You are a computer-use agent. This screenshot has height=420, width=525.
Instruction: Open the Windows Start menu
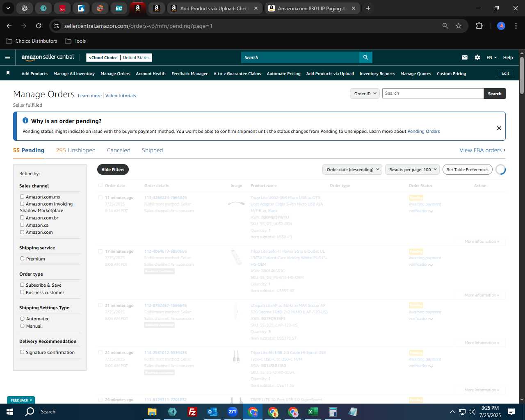10,412
